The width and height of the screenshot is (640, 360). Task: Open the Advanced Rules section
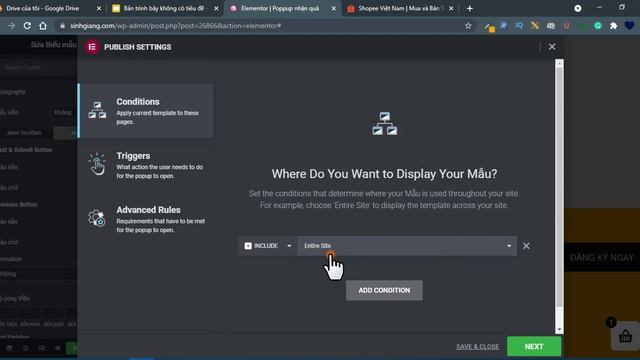[x=146, y=219]
